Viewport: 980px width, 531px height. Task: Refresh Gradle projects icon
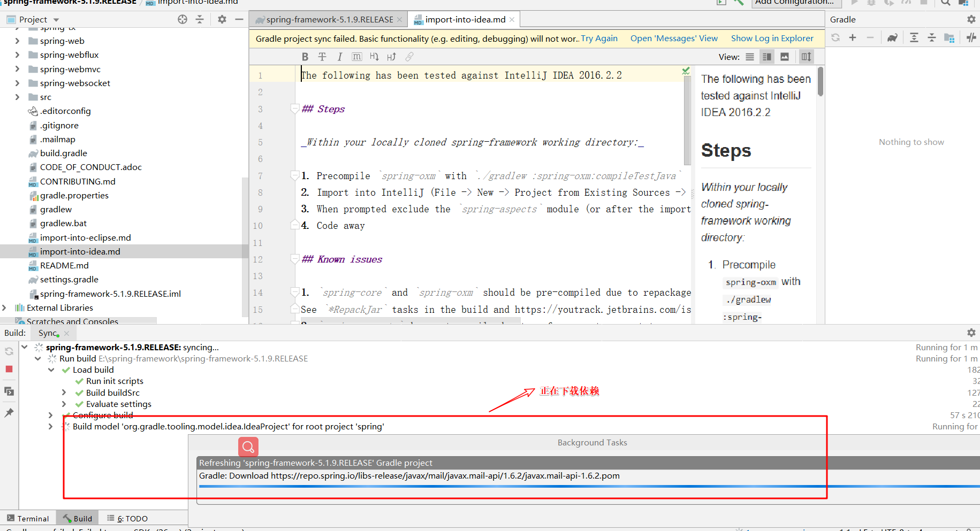tap(835, 37)
